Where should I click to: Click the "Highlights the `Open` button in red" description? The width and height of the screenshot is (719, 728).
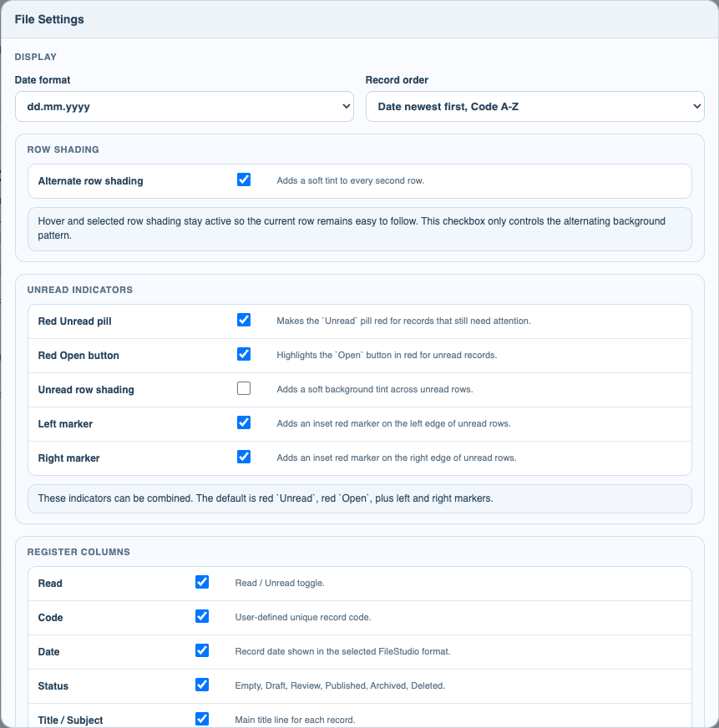coord(387,355)
